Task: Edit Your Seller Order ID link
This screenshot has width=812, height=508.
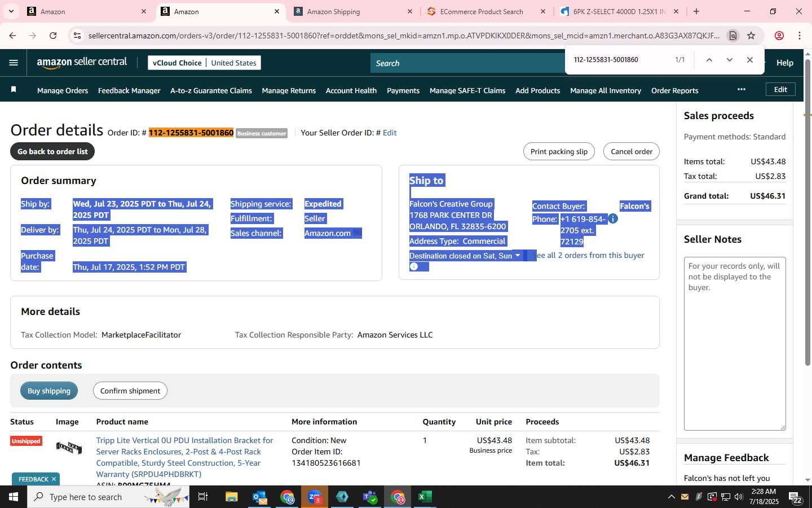Action: [x=390, y=133]
